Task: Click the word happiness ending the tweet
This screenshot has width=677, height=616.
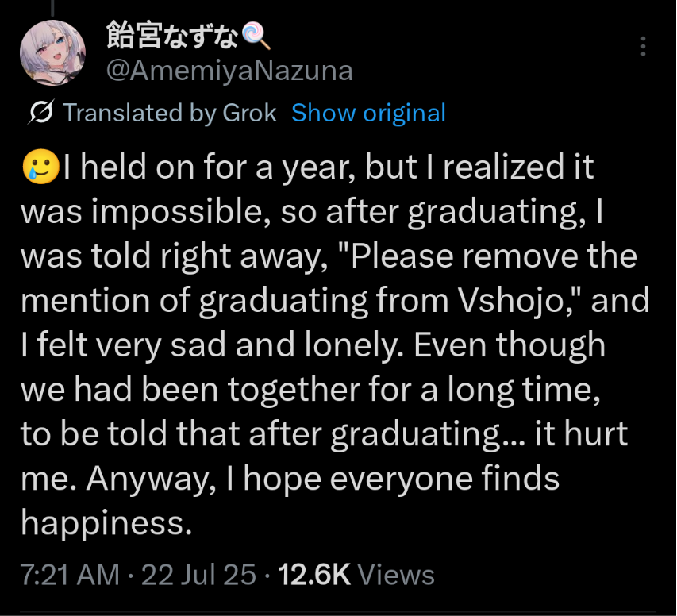Action: point(106,524)
